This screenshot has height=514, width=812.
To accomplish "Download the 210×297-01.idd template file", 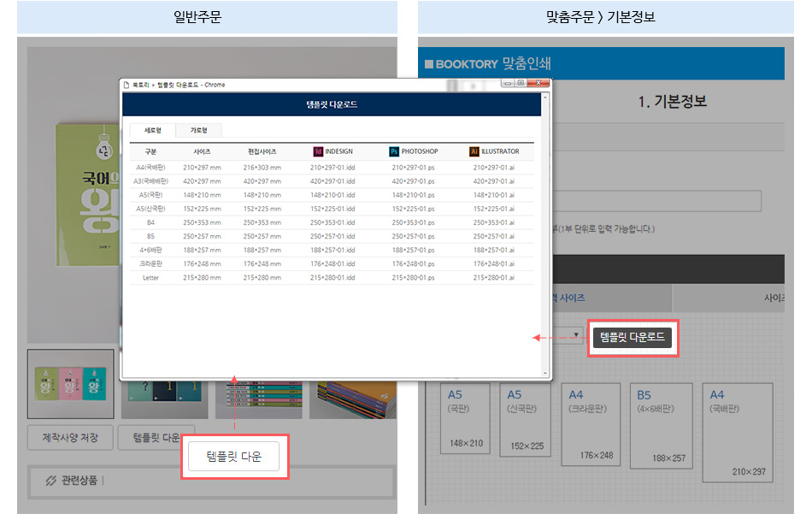I will coord(333,168).
